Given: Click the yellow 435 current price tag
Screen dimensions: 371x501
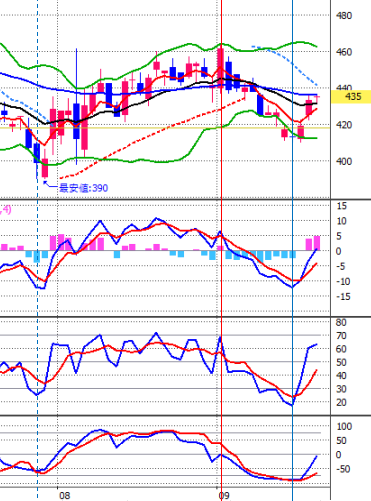Looking at the screenshot, I should 351,97.
